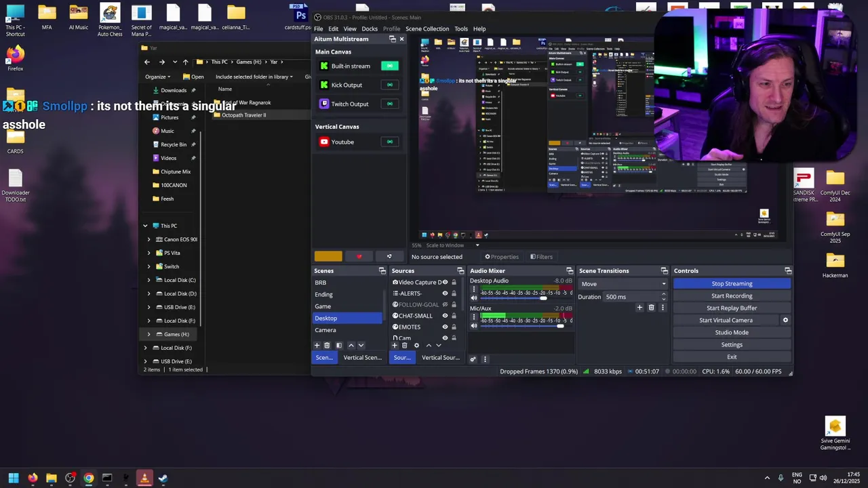
Task: Mute Desktop Audio speaker icon
Action: pos(474,298)
